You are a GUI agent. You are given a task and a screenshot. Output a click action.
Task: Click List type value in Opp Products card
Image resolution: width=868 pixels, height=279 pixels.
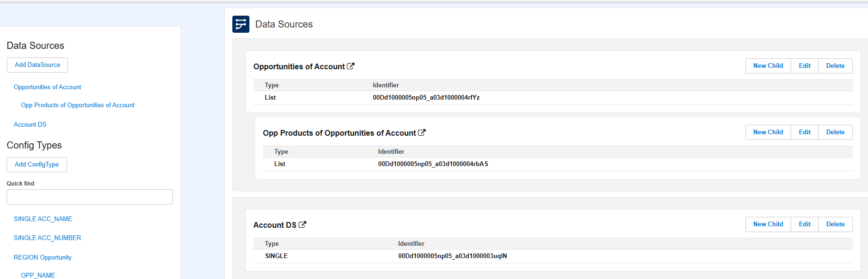pos(279,164)
